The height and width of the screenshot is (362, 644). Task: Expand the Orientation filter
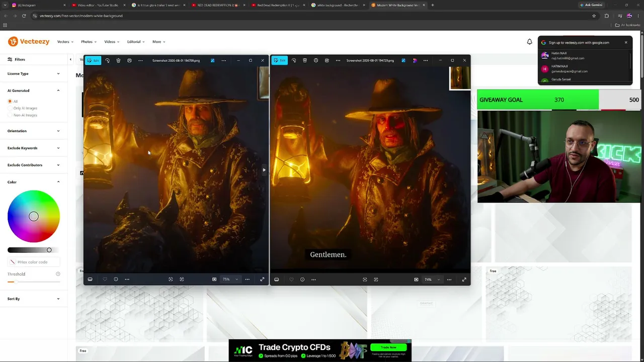(x=34, y=131)
